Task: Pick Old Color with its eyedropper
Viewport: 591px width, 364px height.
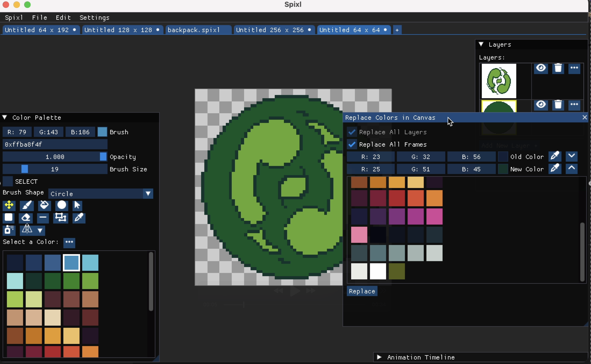Action: click(555, 156)
